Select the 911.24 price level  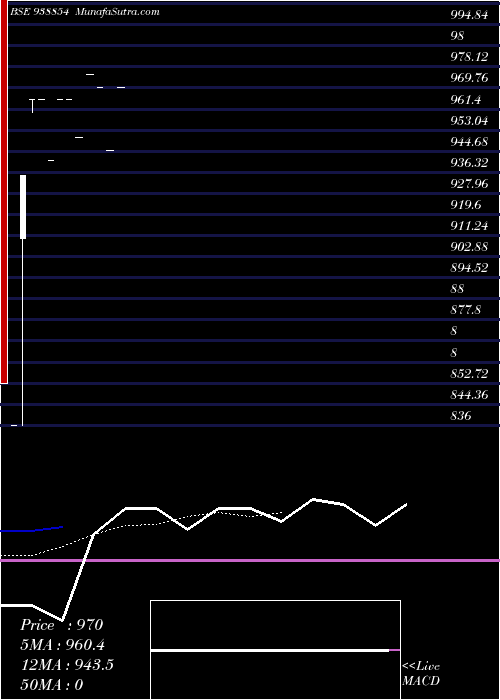[469, 226]
